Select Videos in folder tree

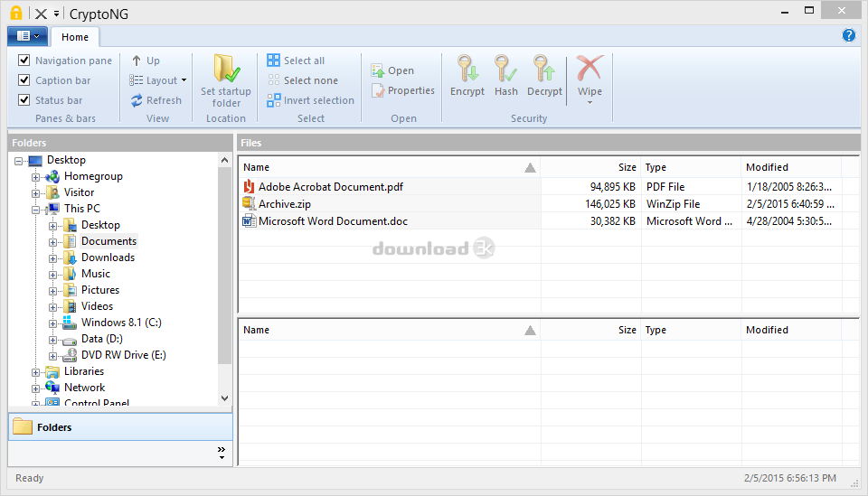(97, 306)
